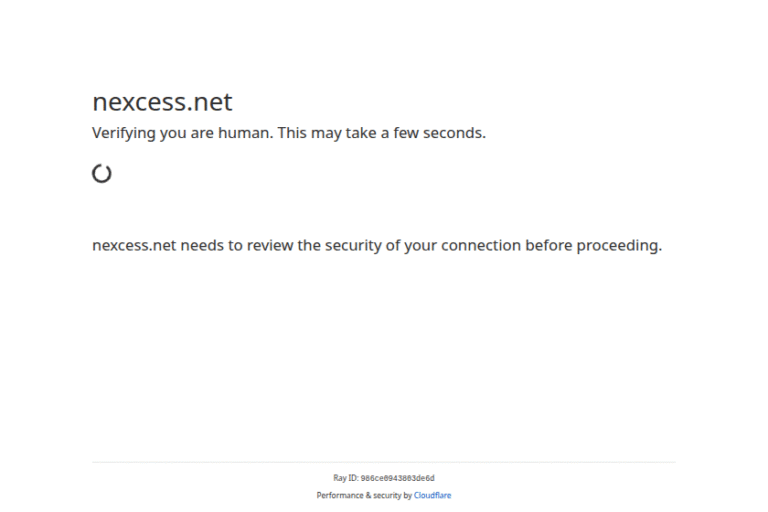768x512 pixels.
Task: Click "Verifying you are human." sentence
Action: click(x=182, y=133)
